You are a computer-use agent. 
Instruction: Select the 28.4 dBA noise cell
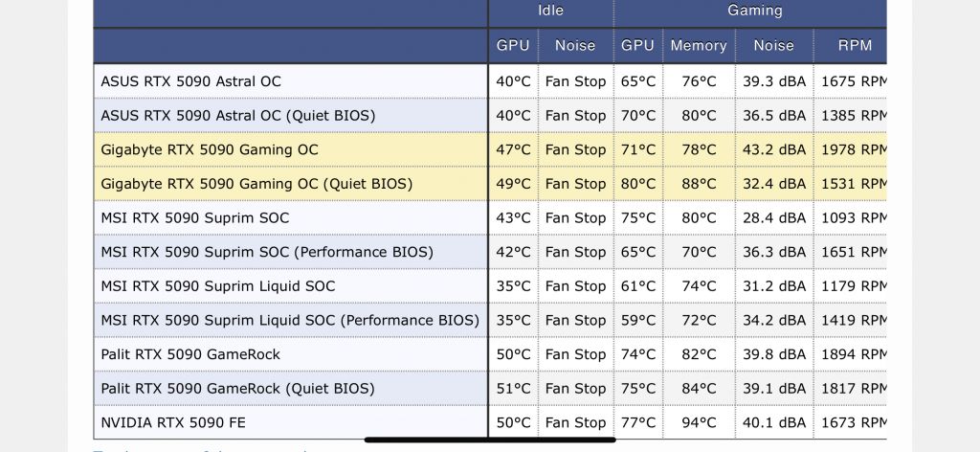click(774, 217)
